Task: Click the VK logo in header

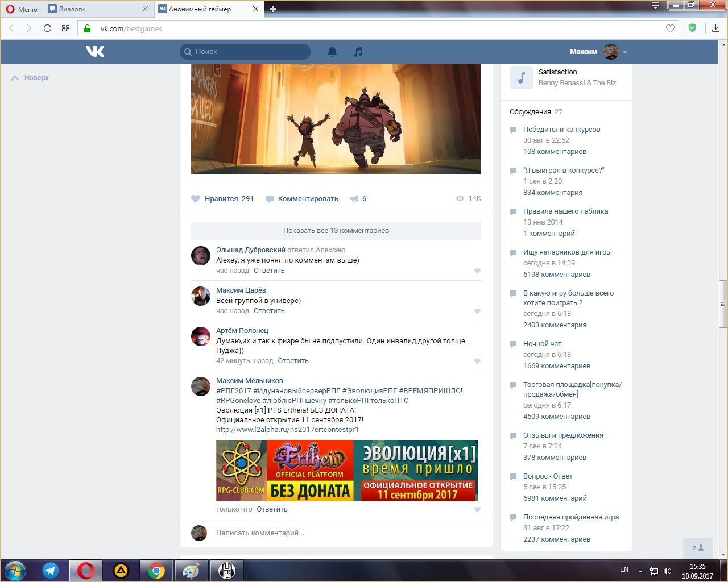Action: pyautogui.click(x=95, y=52)
